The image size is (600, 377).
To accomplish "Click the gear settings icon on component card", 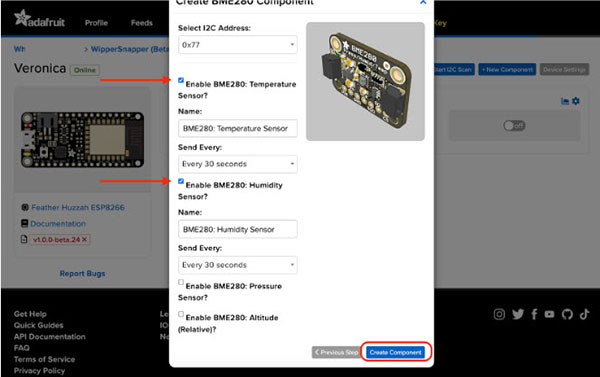I will tap(576, 101).
